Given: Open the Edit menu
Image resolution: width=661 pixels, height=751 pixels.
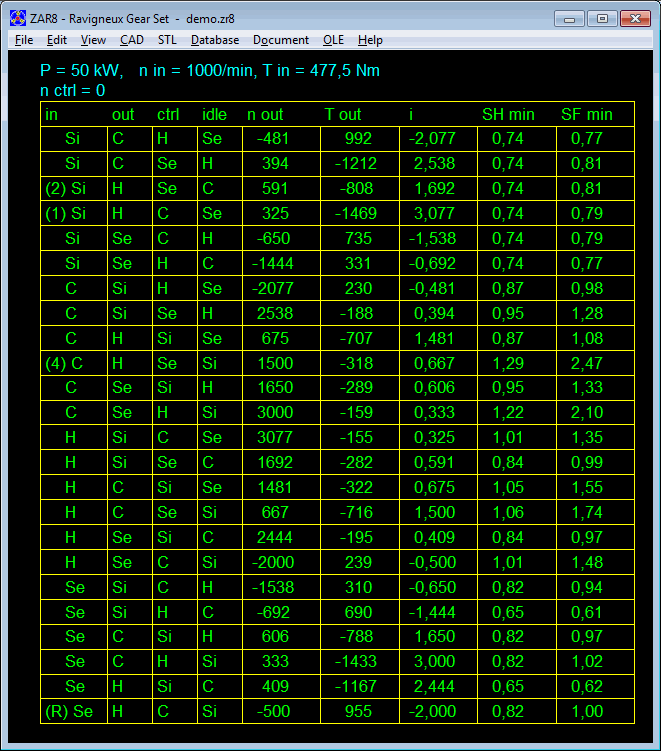Looking at the screenshot, I should coord(57,40).
